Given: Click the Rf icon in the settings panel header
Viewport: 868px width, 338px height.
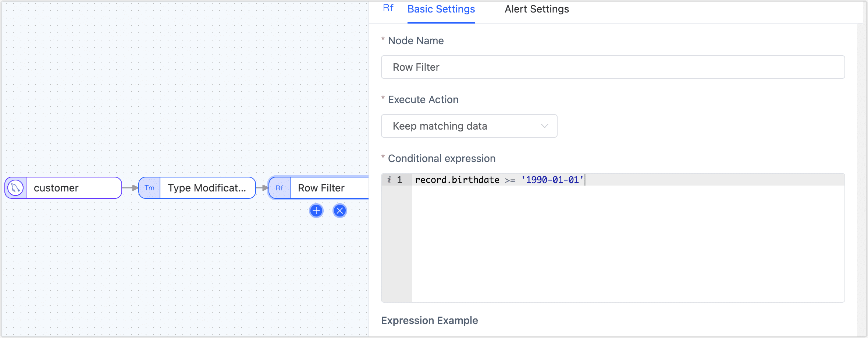Looking at the screenshot, I should coord(388,8).
